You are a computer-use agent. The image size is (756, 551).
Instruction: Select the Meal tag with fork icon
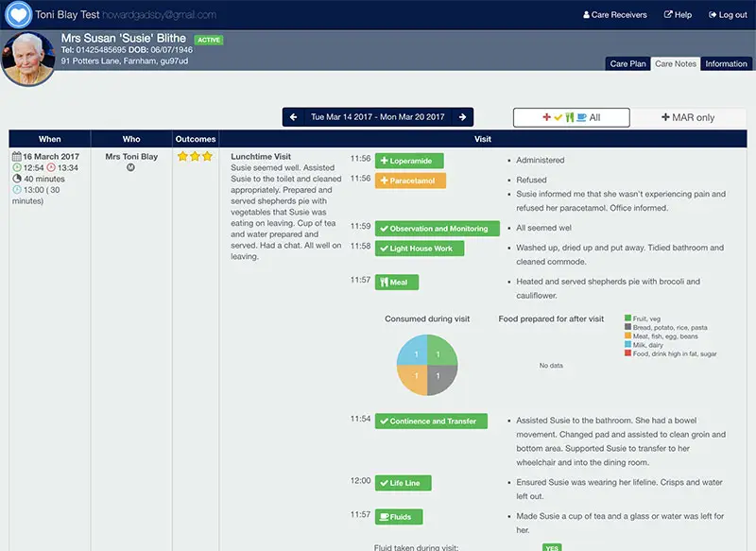coord(397,283)
